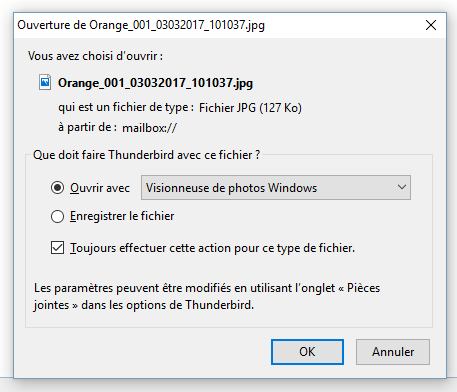Confirm with the OK button
Image resolution: width=457 pixels, height=392 pixels.
click(307, 352)
